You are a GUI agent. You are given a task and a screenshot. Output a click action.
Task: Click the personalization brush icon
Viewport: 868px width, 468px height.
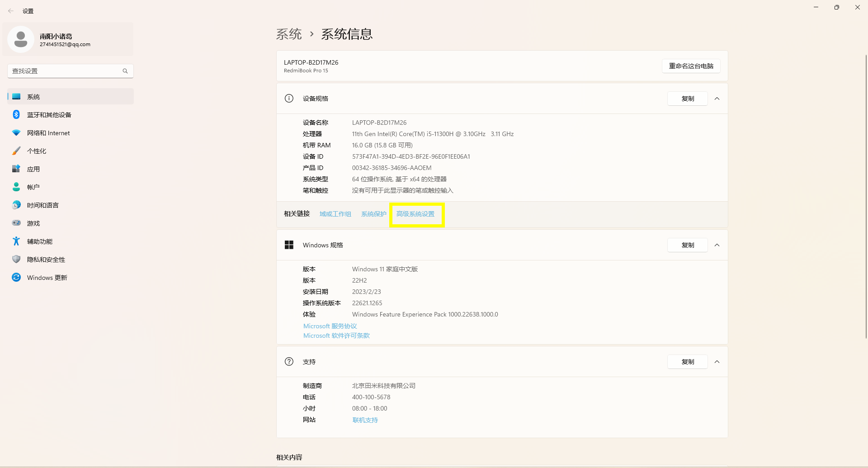click(x=16, y=151)
